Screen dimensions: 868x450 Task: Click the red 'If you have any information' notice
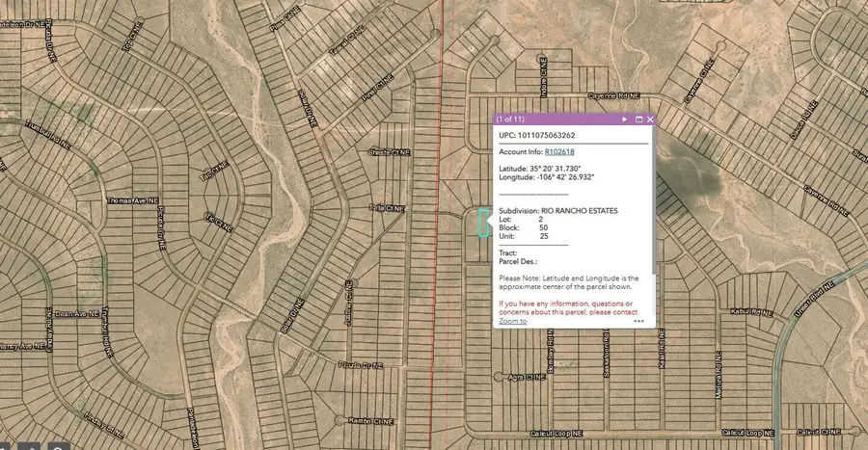pyautogui.click(x=568, y=307)
